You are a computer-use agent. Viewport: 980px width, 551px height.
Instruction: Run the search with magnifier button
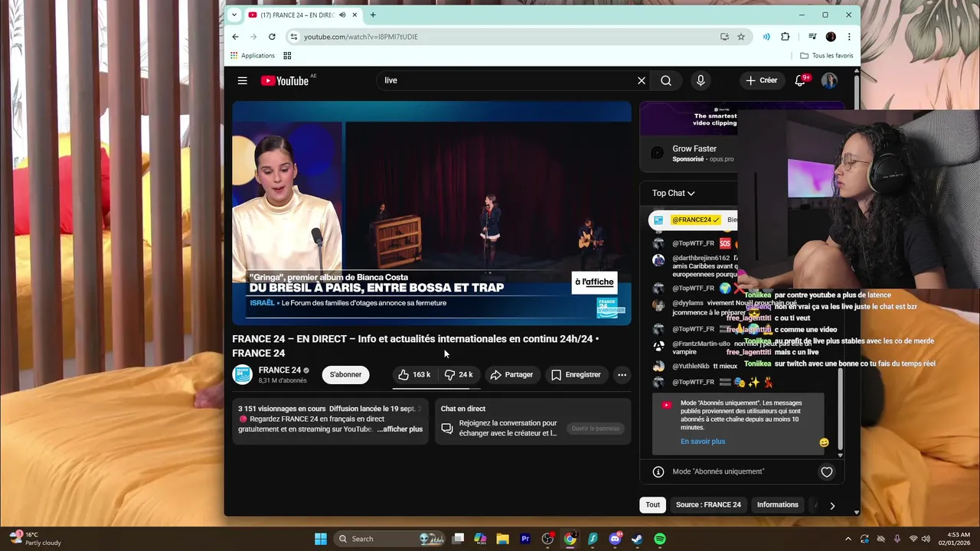[x=666, y=80]
